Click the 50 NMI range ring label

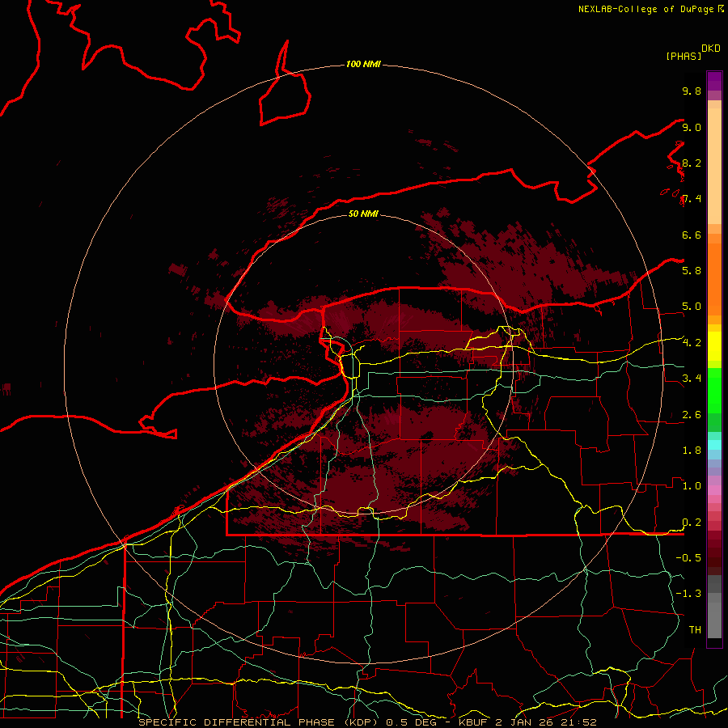click(363, 214)
